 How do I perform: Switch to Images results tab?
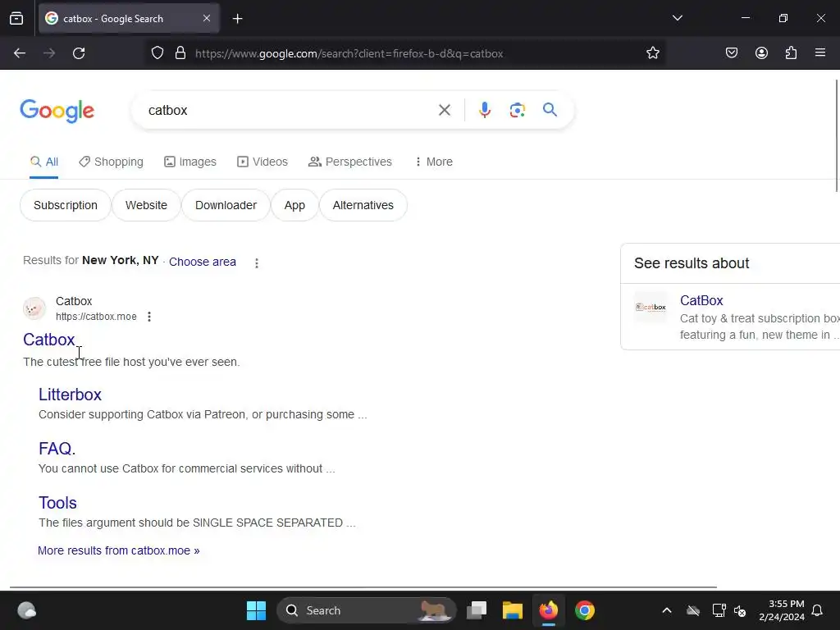[x=190, y=162]
